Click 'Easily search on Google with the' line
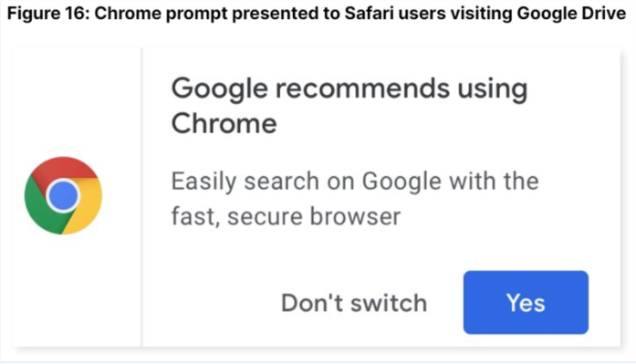The image size is (636, 364). pyautogui.click(x=355, y=182)
